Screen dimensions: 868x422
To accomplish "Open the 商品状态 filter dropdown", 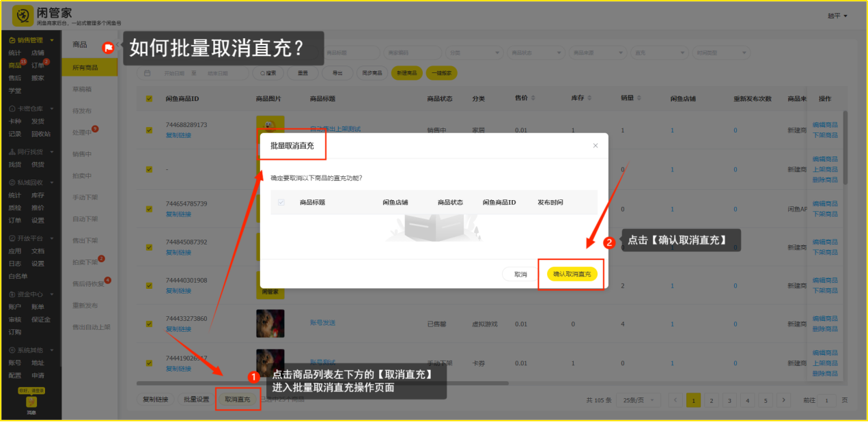I will click(536, 53).
